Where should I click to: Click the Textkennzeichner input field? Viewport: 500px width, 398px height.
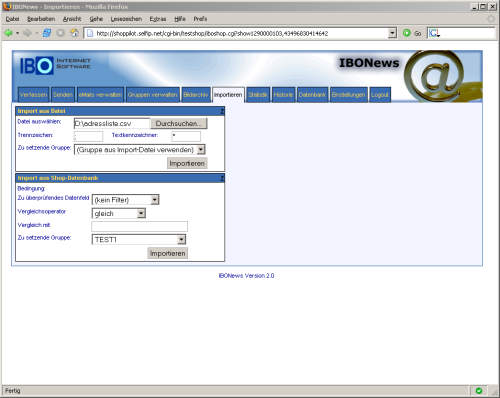pos(186,136)
